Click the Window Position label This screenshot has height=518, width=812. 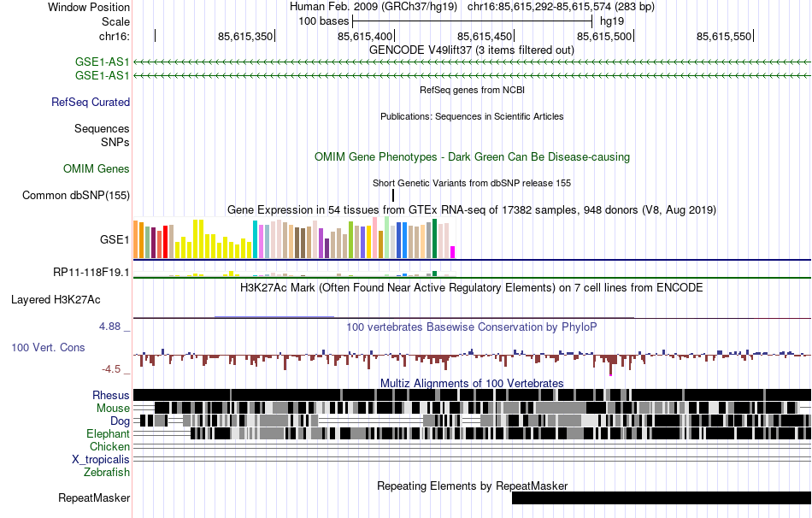[x=89, y=7]
